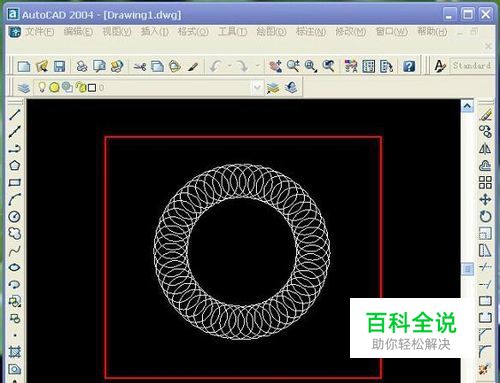Select the Extend tool

(x=485, y=284)
